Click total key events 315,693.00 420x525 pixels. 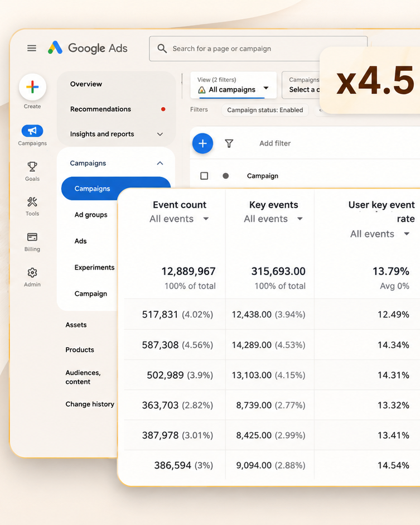tap(278, 271)
